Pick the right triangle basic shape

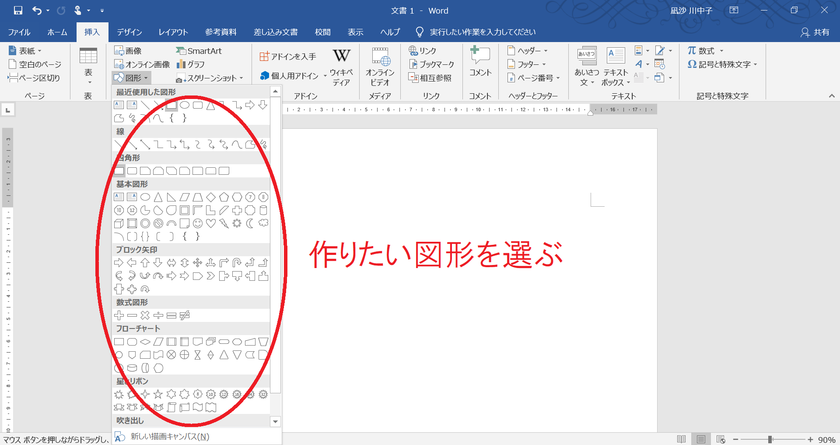[x=171, y=197]
